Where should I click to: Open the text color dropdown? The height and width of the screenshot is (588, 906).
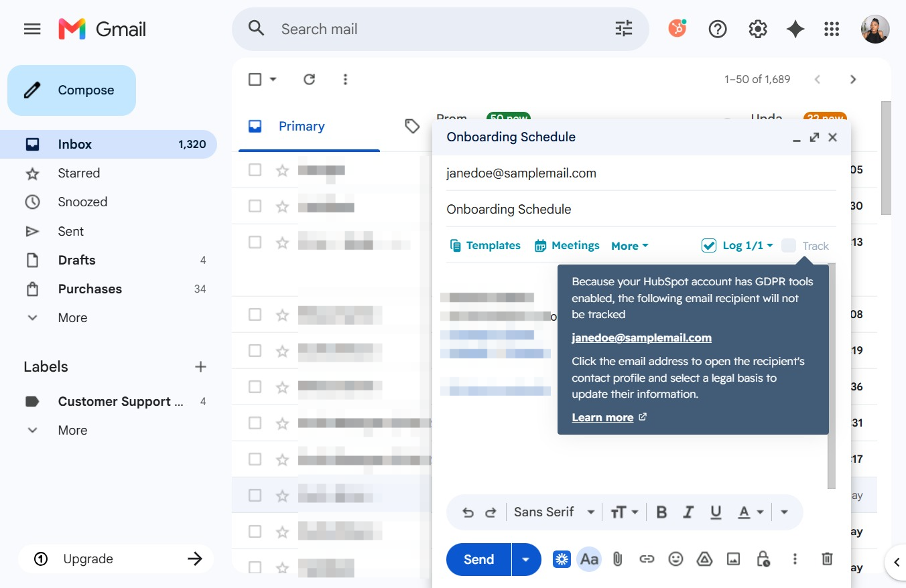751,512
